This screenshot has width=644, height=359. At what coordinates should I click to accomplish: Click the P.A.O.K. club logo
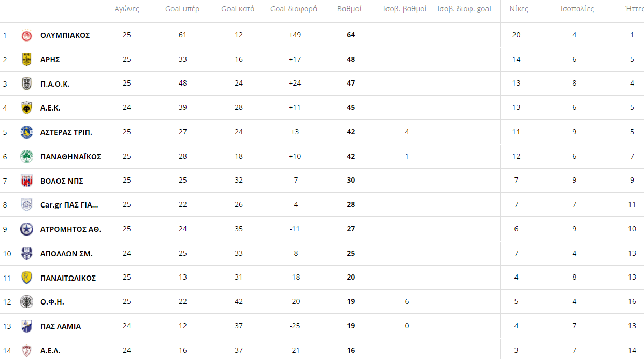[x=26, y=84]
